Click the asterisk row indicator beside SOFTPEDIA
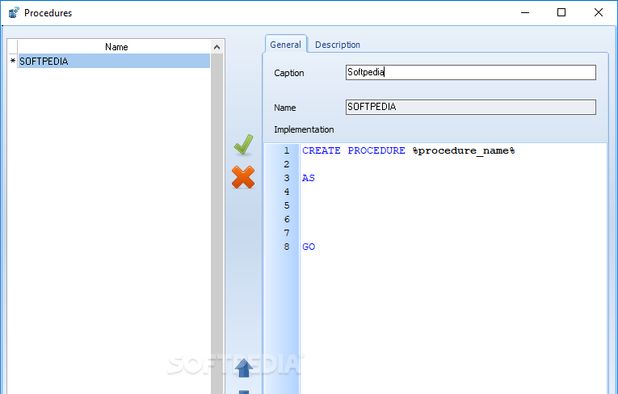The image size is (618, 394). tap(13, 61)
